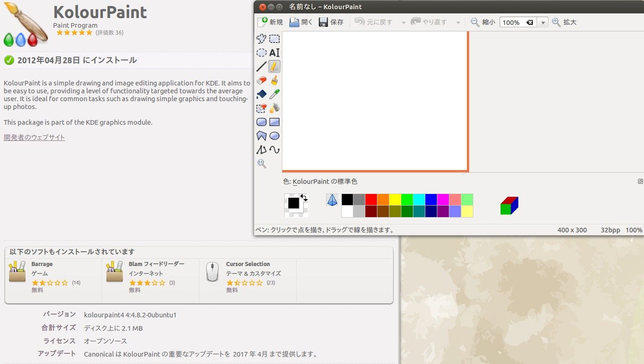Select the Rounded Rectangle tool
Screen dimensions: 644x364
point(262,122)
